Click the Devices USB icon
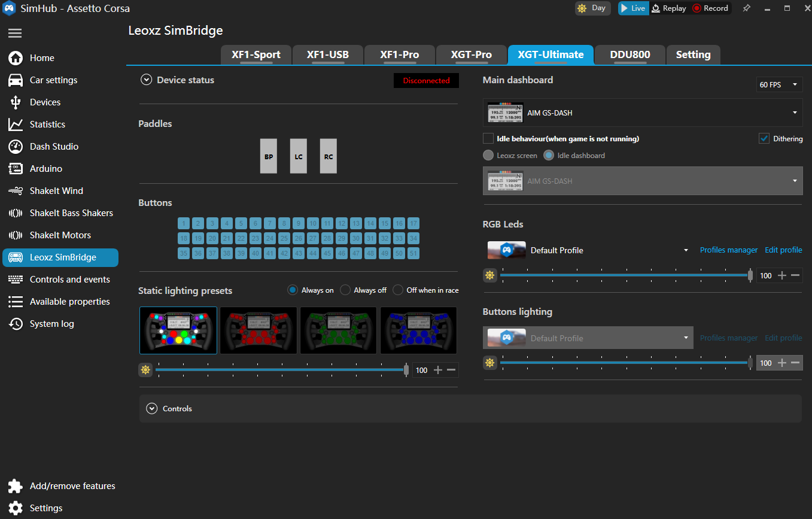 pyautogui.click(x=16, y=102)
